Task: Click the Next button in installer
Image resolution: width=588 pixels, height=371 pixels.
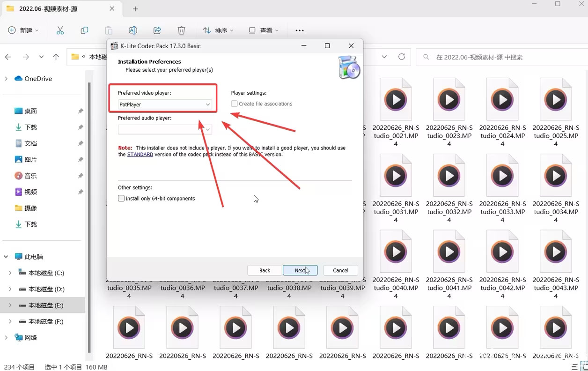Action: click(x=300, y=270)
